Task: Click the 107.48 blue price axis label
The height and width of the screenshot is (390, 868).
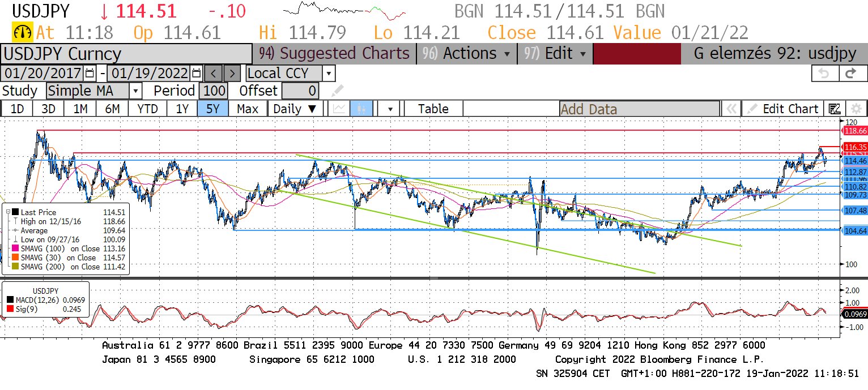Action: (856, 210)
